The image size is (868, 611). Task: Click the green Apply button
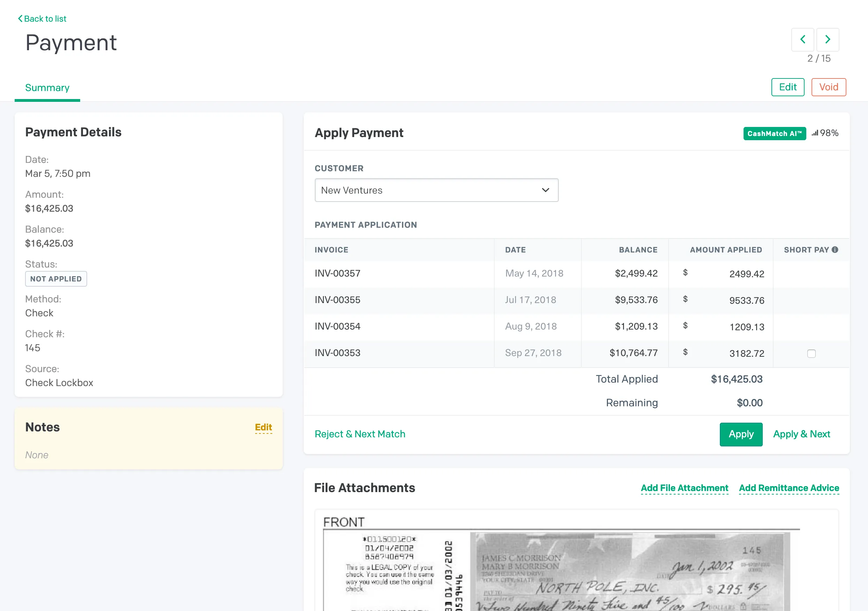click(x=741, y=434)
